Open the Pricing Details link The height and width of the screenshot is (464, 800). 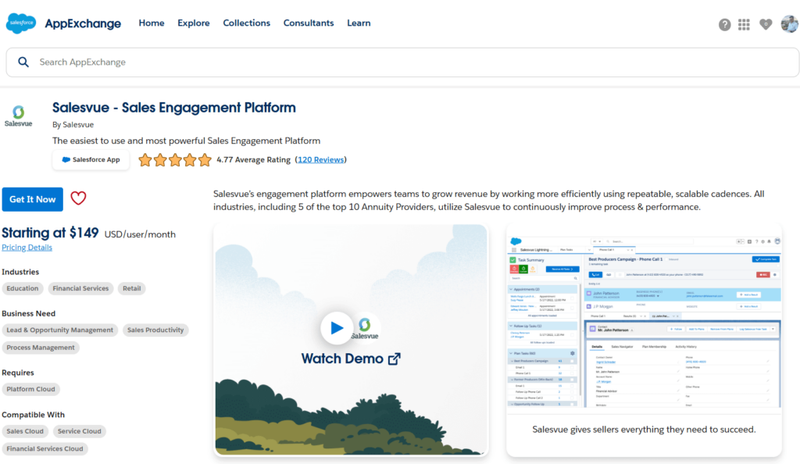coord(27,248)
